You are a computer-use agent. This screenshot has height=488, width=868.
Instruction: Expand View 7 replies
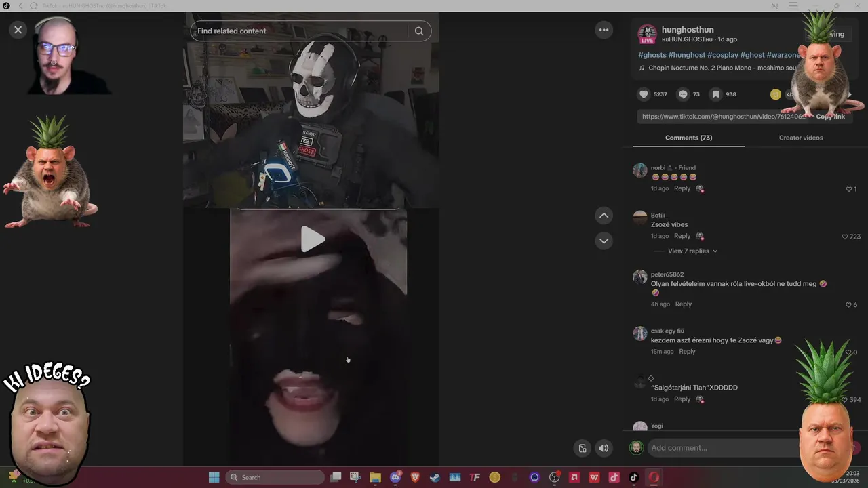coord(692,251)
